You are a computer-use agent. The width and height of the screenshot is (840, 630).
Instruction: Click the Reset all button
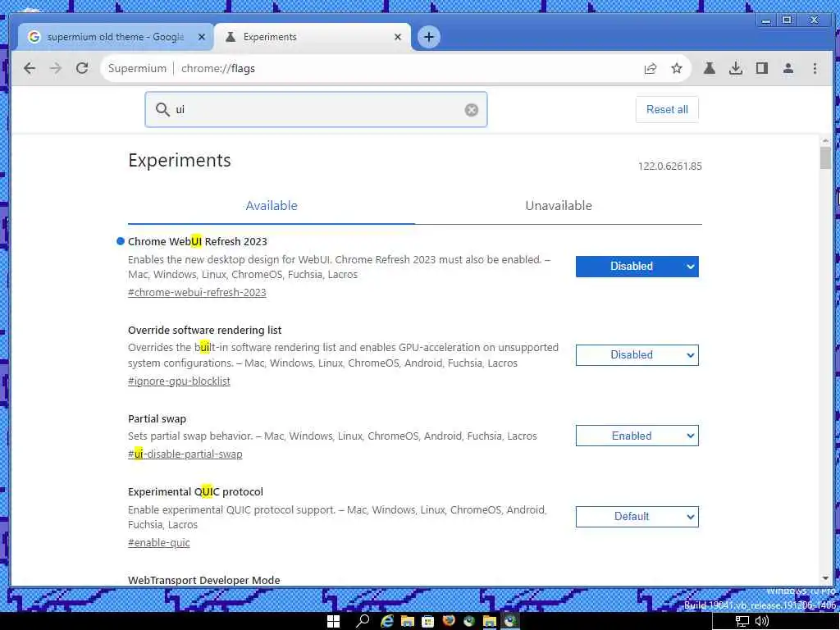(667, 109)
